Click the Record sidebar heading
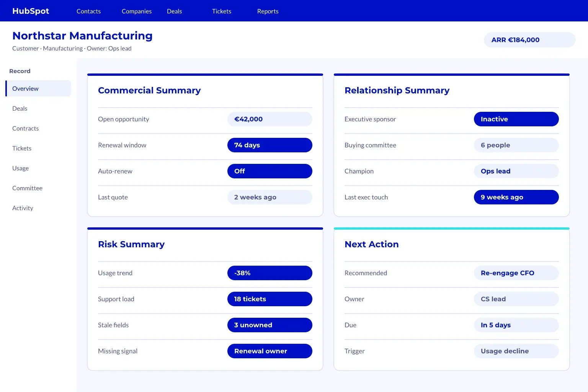 pos(20,71)
